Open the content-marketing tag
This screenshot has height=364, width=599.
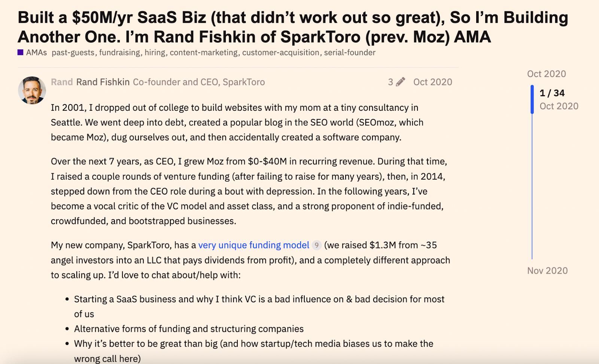tap(204, 53)
